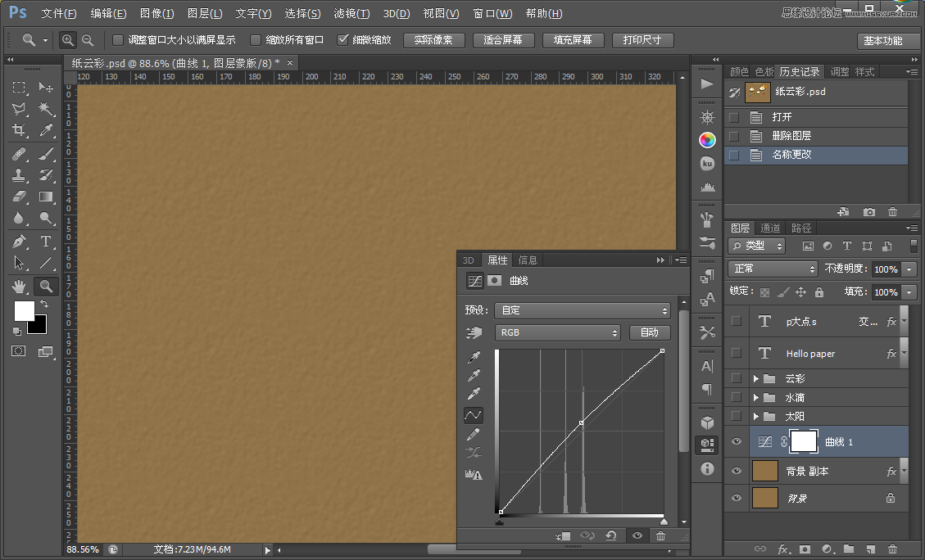The image size is (925, 560).
Task: Select the Dodge tool
Action: tap(46, 218)
